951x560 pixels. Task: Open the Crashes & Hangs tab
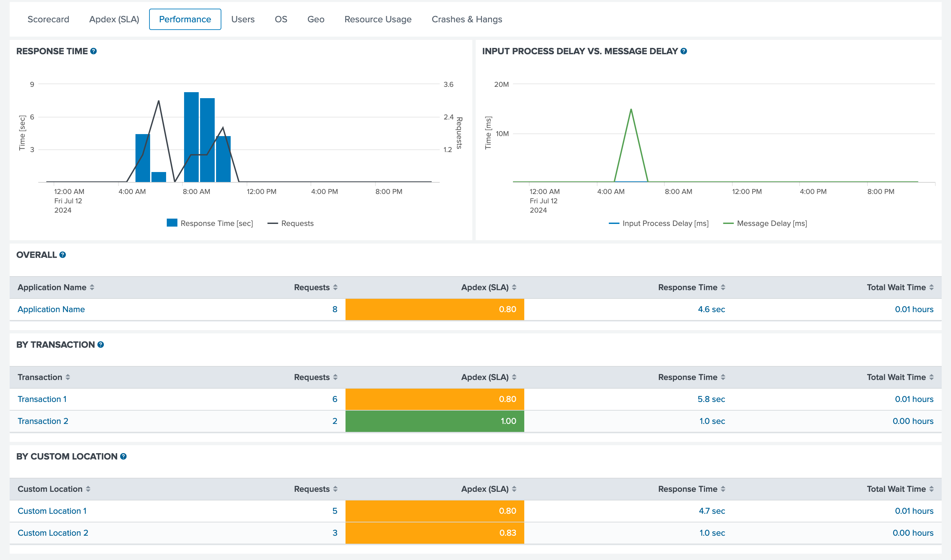tap(466, 19)
